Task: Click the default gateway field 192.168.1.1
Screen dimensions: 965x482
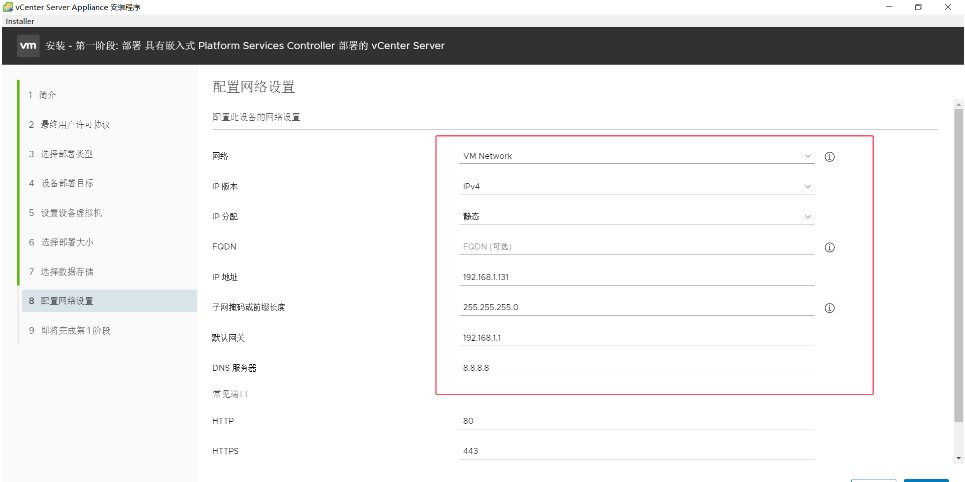Action: pyautogui.click(x=636, y=337)
